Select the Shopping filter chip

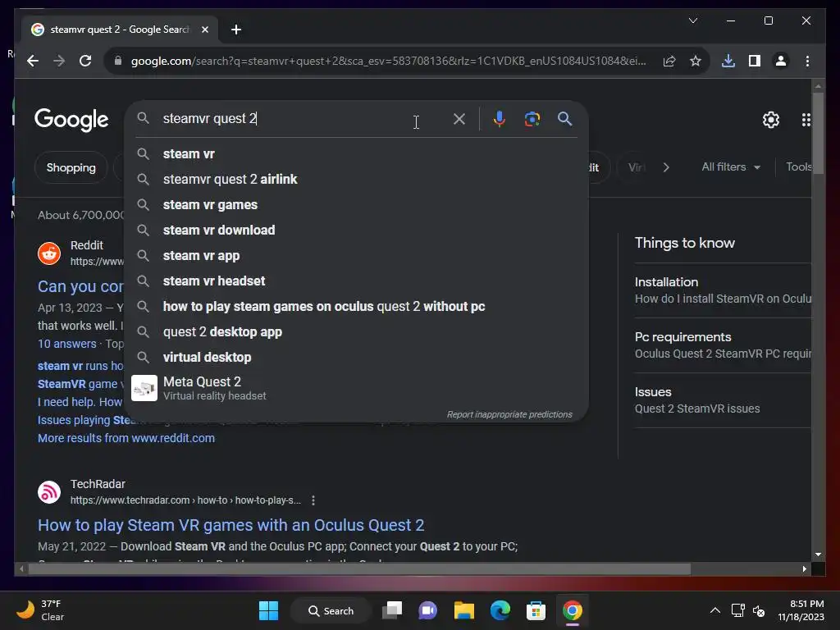tap(71, 167)
